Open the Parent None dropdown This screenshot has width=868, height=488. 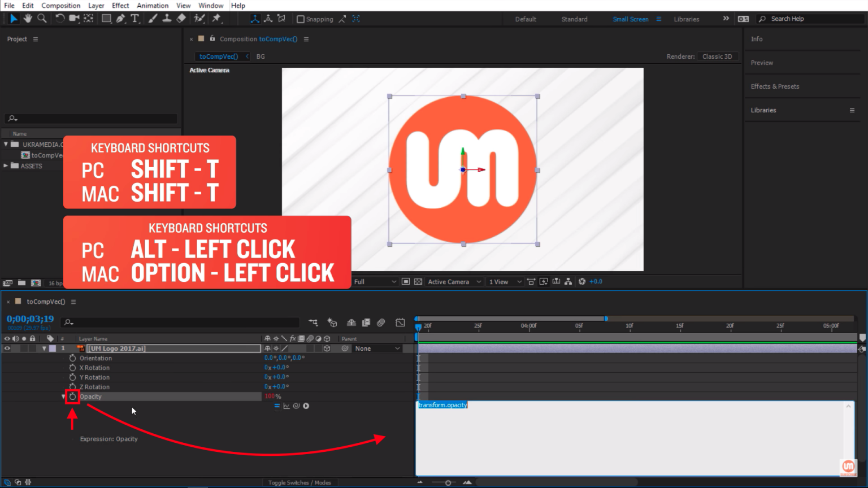click(x=377, y=348)
